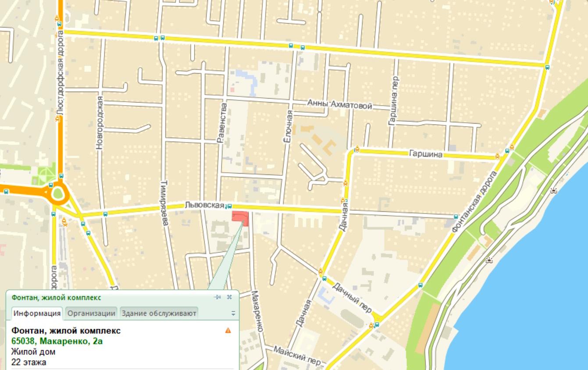The image size is (588, 370).
Task: Click the tram stop icon at Дачная and Дачный пер
Action: (x=321, y=271)
